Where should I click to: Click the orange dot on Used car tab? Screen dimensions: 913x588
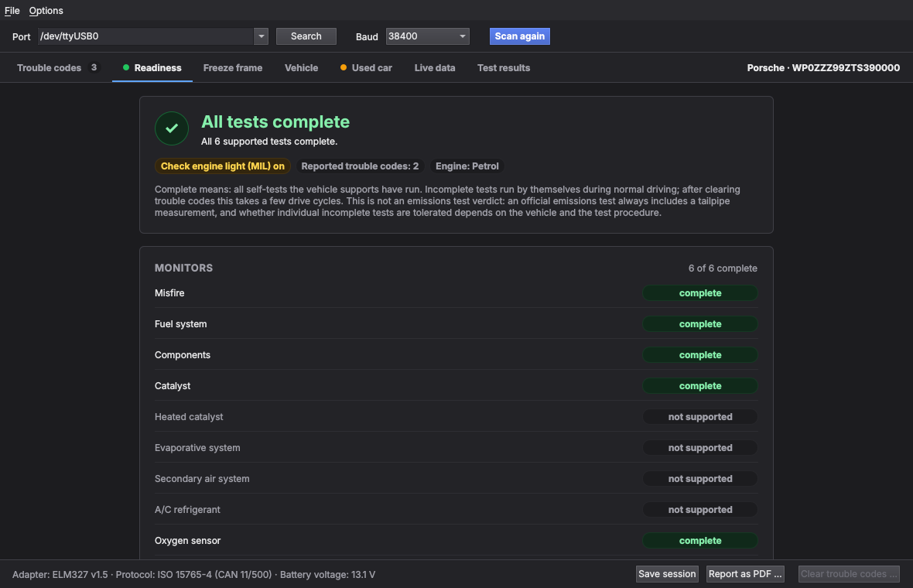(x=344, y=67)
